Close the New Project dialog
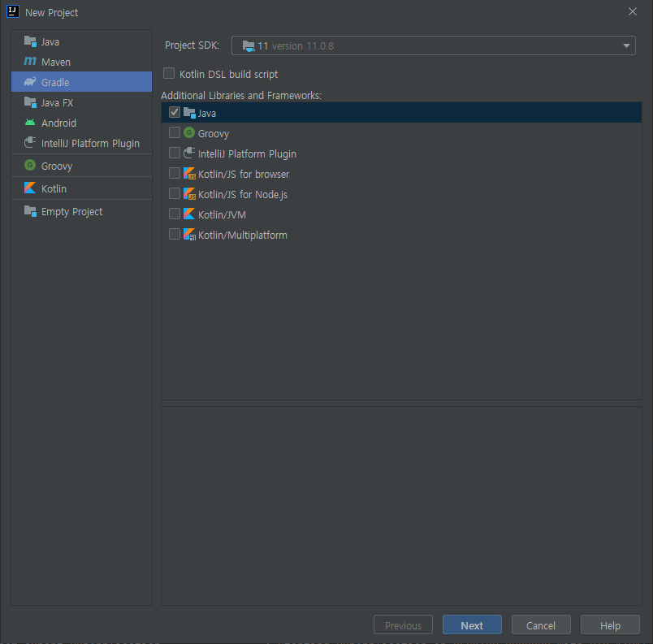 (632, 11)
